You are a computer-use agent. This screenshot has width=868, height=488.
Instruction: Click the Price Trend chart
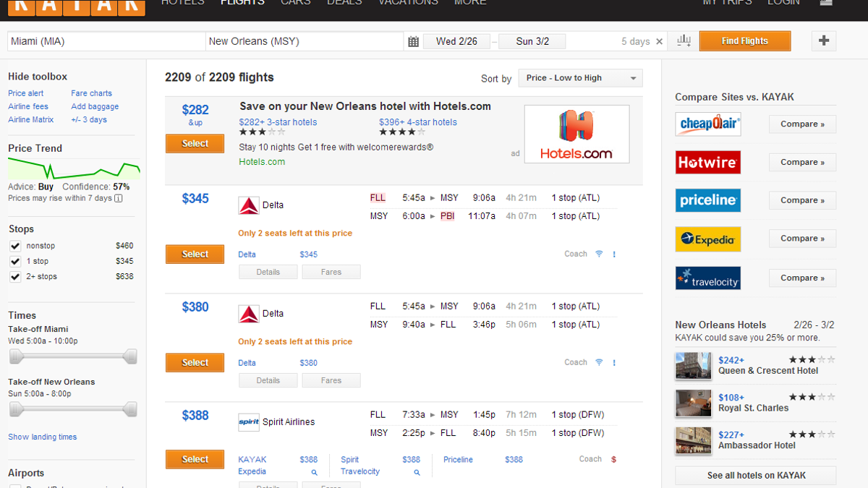[x=74, y=170]
